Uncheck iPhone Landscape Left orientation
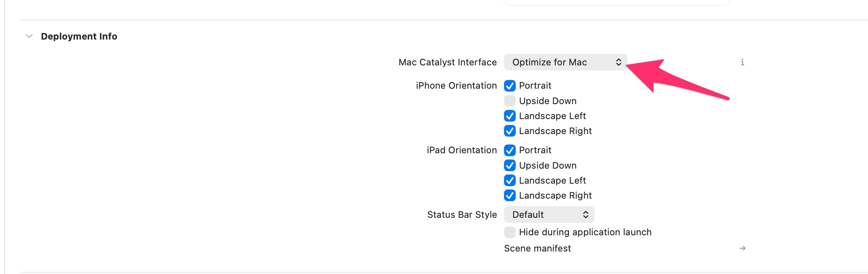 (509, 116)
